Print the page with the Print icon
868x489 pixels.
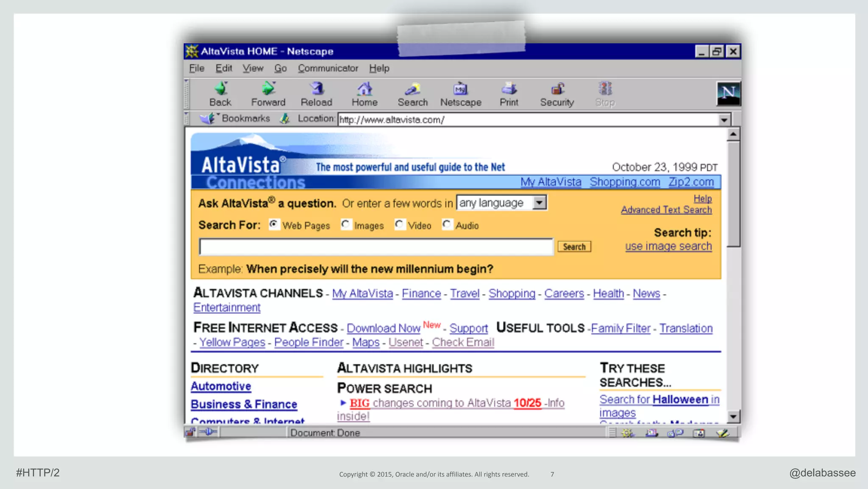click(x=509, y=89)
